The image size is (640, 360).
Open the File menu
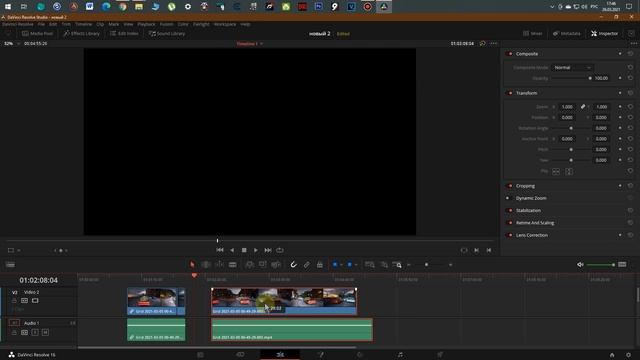coord(41,24)
